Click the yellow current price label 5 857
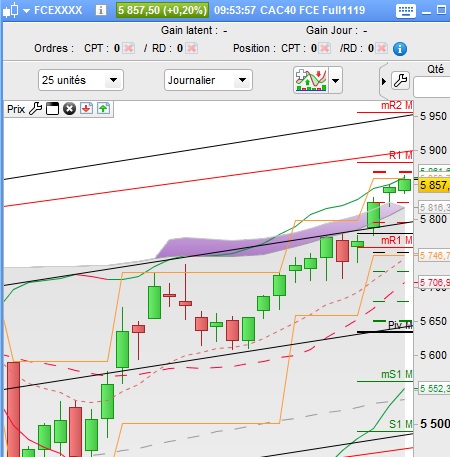The height and width of the screenshot is (457, 450). [x=434, y=185]
